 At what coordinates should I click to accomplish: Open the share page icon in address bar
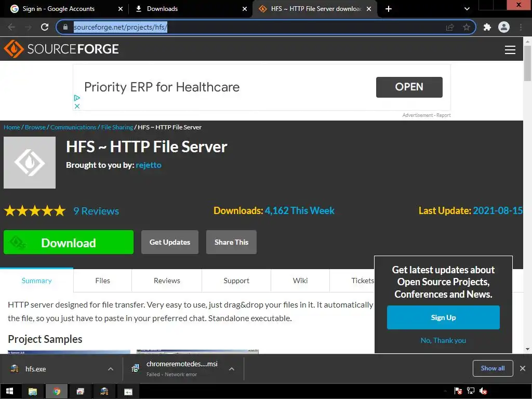point(450,27)
